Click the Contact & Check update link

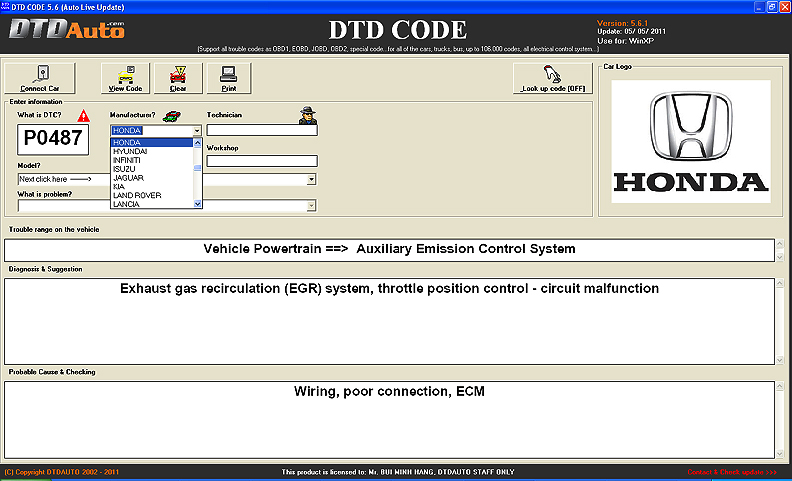coord(732,472)
